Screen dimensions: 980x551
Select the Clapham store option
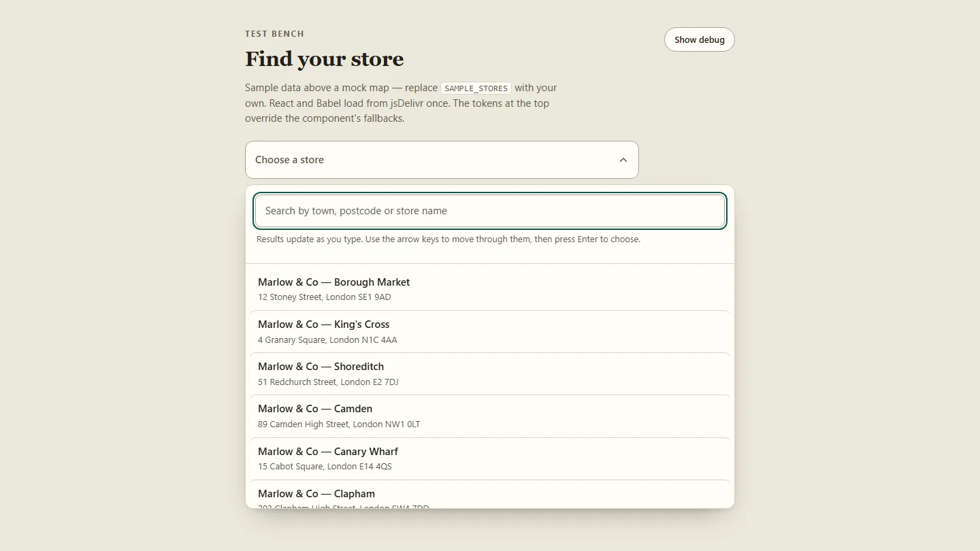[x=490, y=495]
